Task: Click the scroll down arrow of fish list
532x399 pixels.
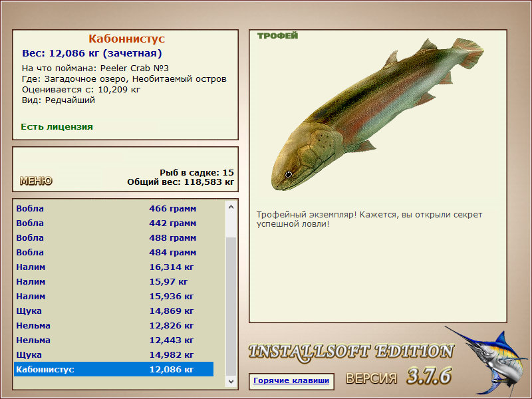Action: [x=231, y=381]
